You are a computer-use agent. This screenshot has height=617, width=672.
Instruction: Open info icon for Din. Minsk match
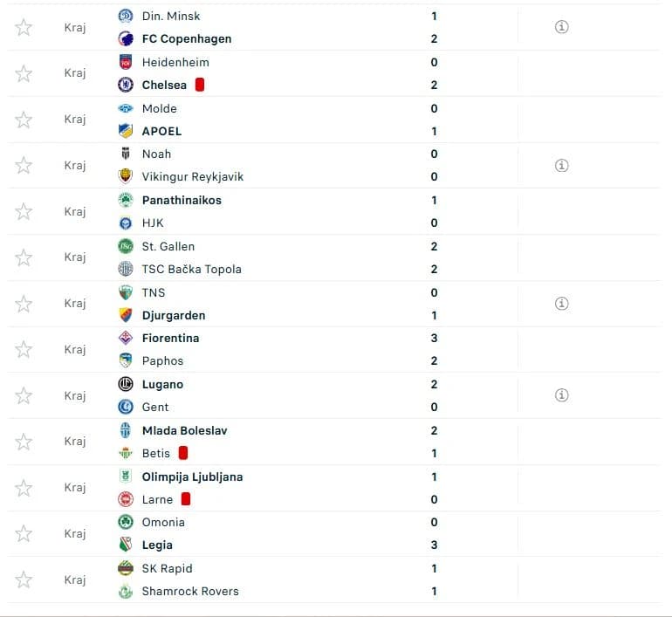(x=561, y=27)
